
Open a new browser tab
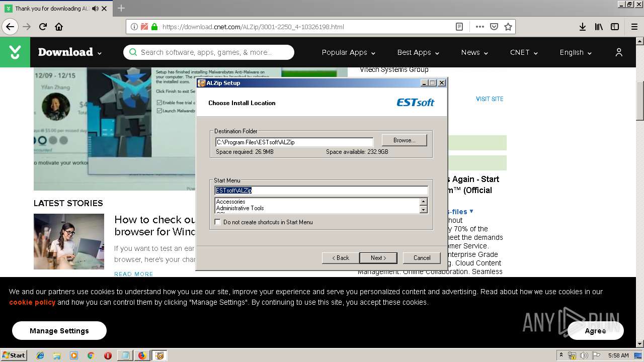(x=121, y=8)
